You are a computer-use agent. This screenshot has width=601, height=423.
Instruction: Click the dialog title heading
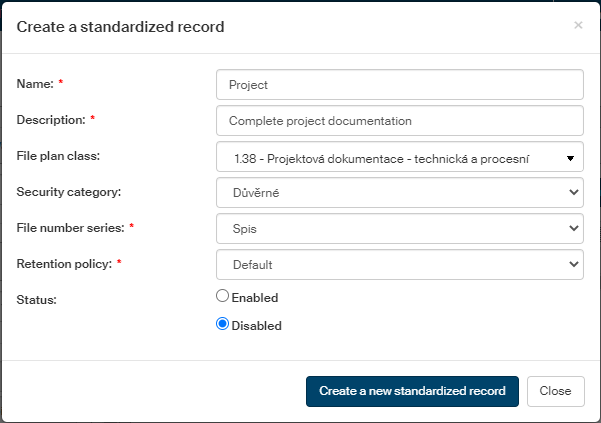(x=120, y=27)
